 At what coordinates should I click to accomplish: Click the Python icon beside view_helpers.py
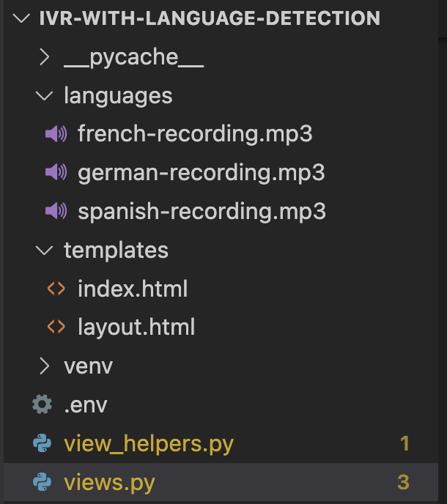click(43, 443)
